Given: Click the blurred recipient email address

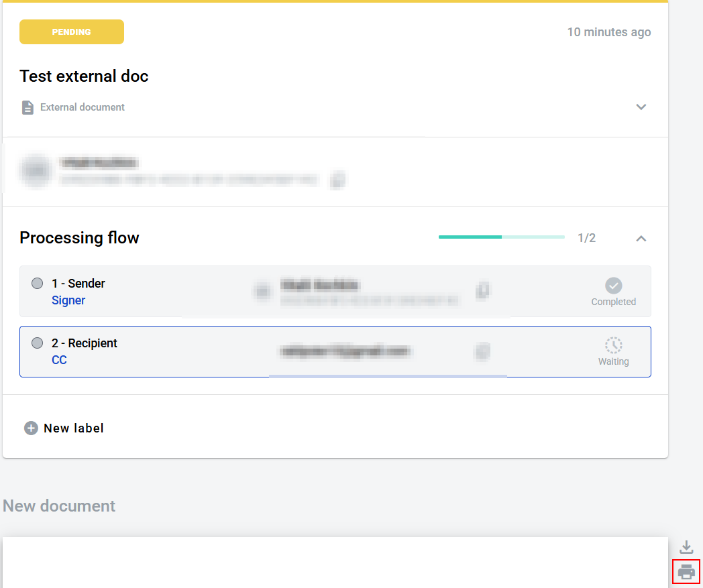Looking at the screenshot, I should [x=345, y=351].
